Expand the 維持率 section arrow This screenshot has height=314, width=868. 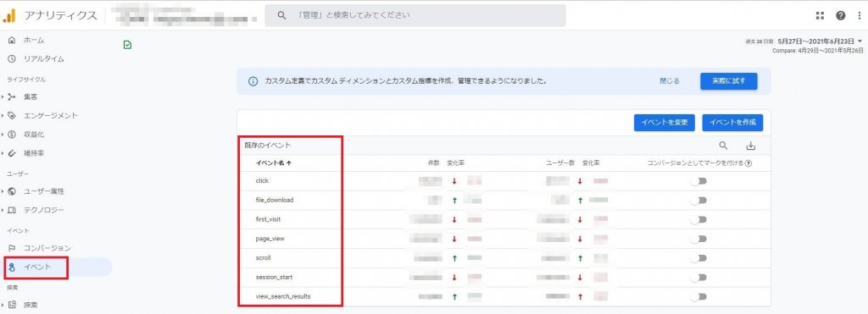click(3, 153)
